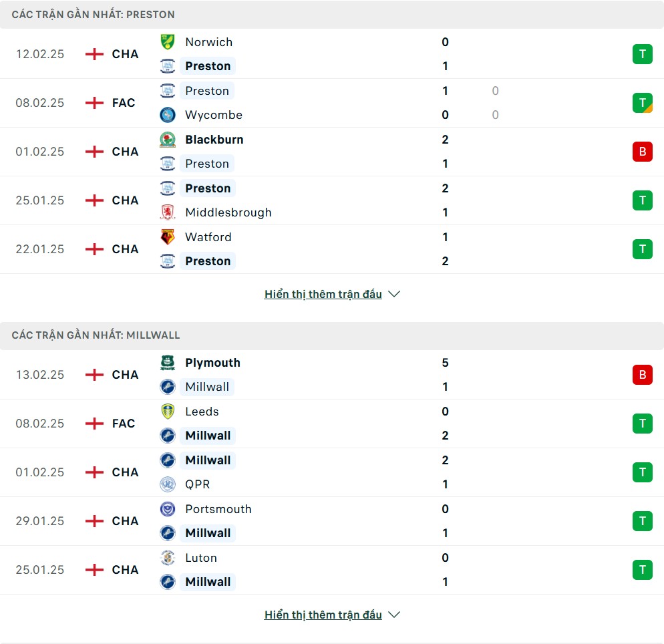The width and height of the screenshot is (664, 644).
Task: Open the Norwich vs Preston result badge
Action: click(x=642, y=54)
